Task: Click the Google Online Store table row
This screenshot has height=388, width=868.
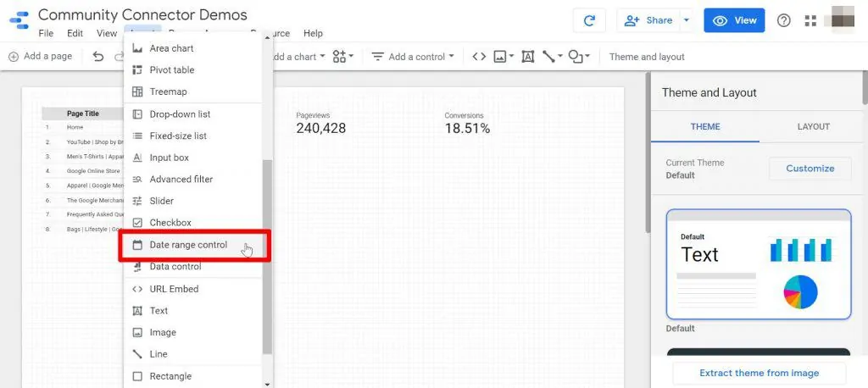Action: click(x=84, y=171)
